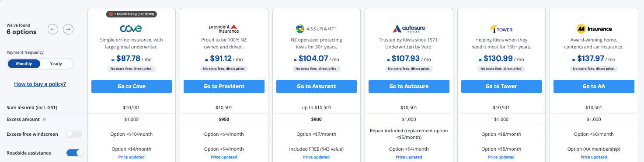Click the Go to AA button

click(594, 86)
